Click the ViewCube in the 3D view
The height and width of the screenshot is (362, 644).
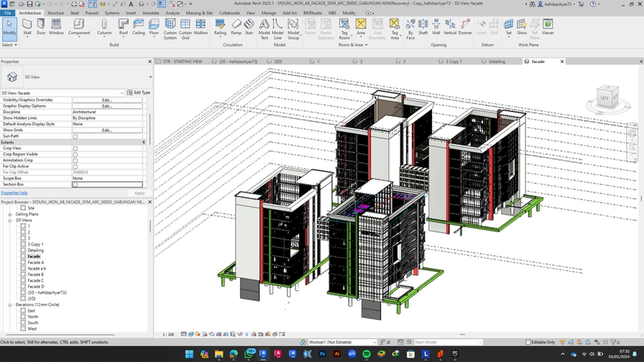pyautogui.click(x=604, y=98)
